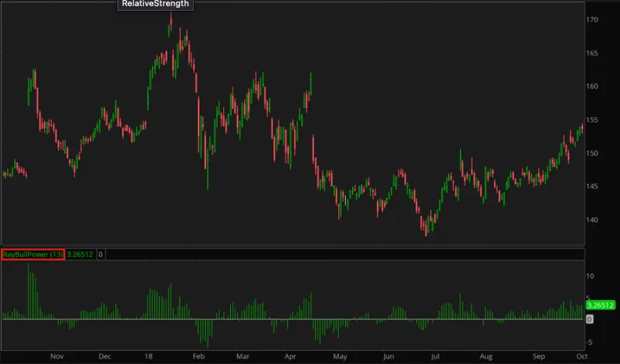Click the 165 price axis label

point(592,53)
